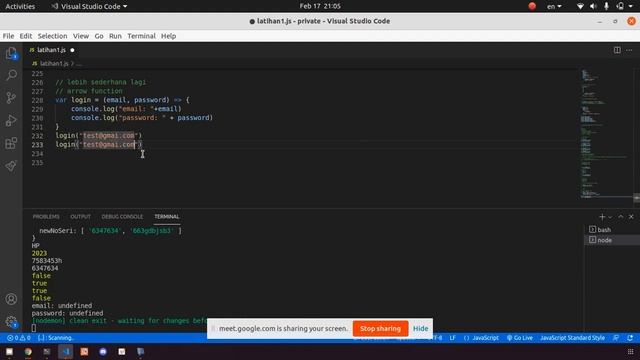Split the editor to the right
640x360 pixels.
pos(617,50)
